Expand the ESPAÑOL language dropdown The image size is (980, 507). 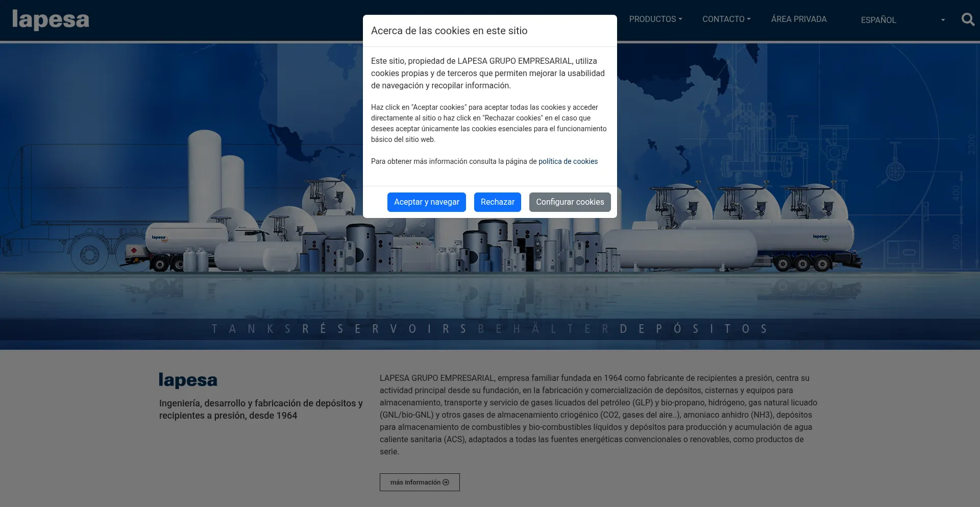point(903,20)
